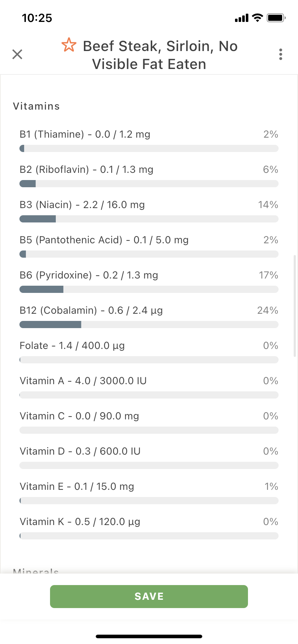Tap the Vitamin K progress bar
298x644 pixels.
(149, 536)
